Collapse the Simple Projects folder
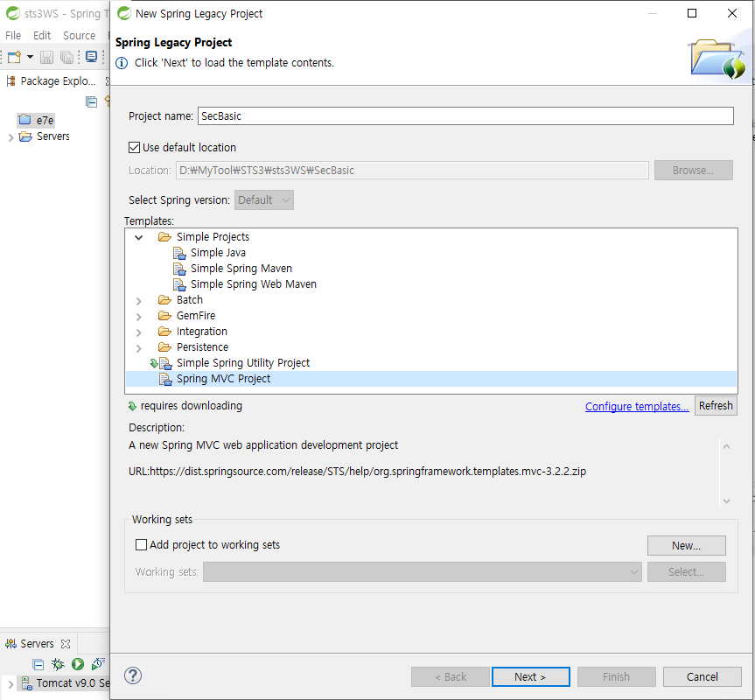Viewport: 755px width, 700px height. tap(139, 237)
